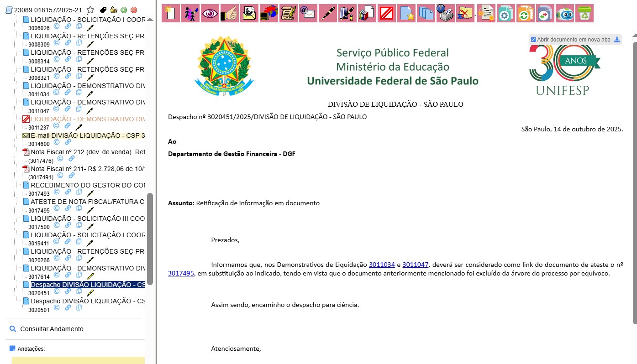637x364 pixels.
Task: Click Abrir documento em nova aba
Action: click(x=574, y=40)
